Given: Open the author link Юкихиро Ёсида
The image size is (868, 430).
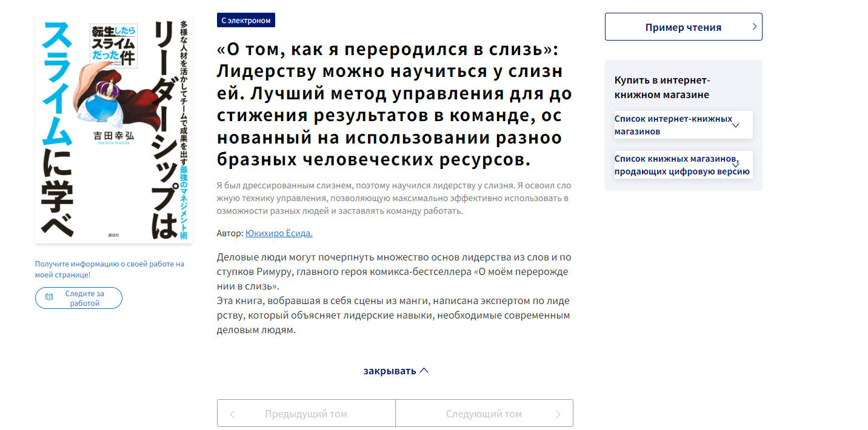Looking at the screenshot, I should (279, 233).
